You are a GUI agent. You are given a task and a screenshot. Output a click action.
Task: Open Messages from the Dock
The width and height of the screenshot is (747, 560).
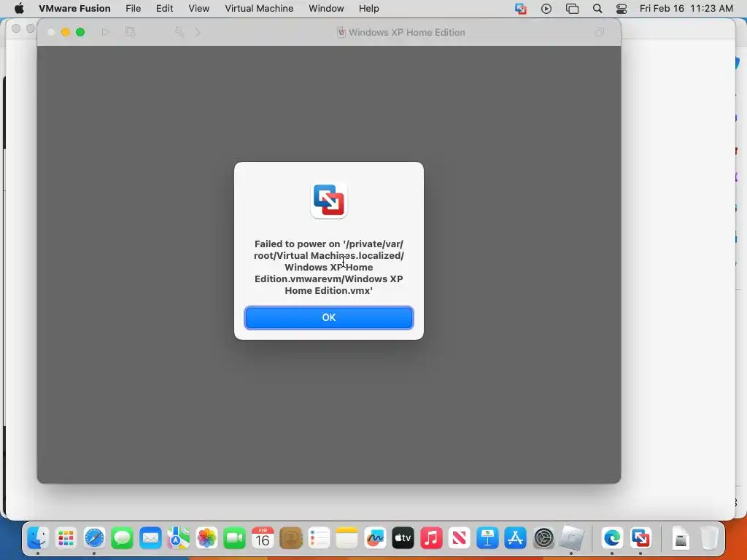click(x=122, y=538)
